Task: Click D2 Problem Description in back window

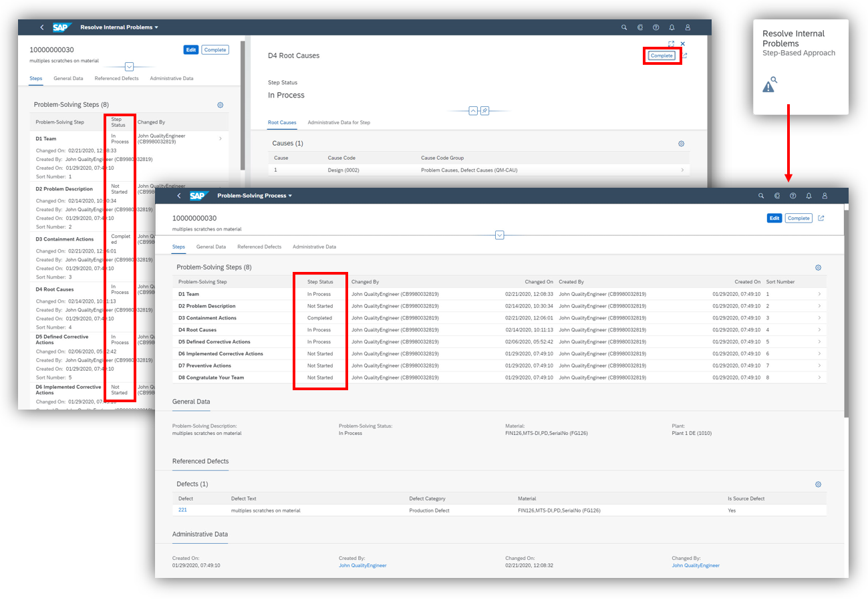Action: (x=64, y=189)
